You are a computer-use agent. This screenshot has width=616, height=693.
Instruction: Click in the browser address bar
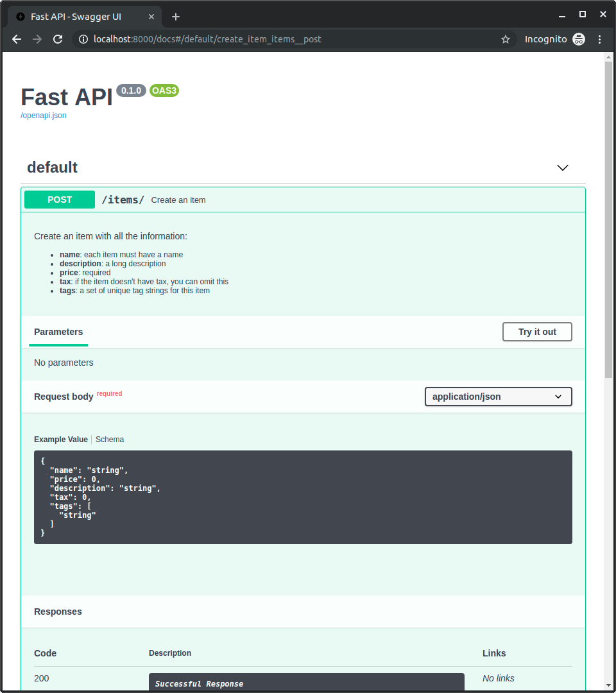pos(257,39)
